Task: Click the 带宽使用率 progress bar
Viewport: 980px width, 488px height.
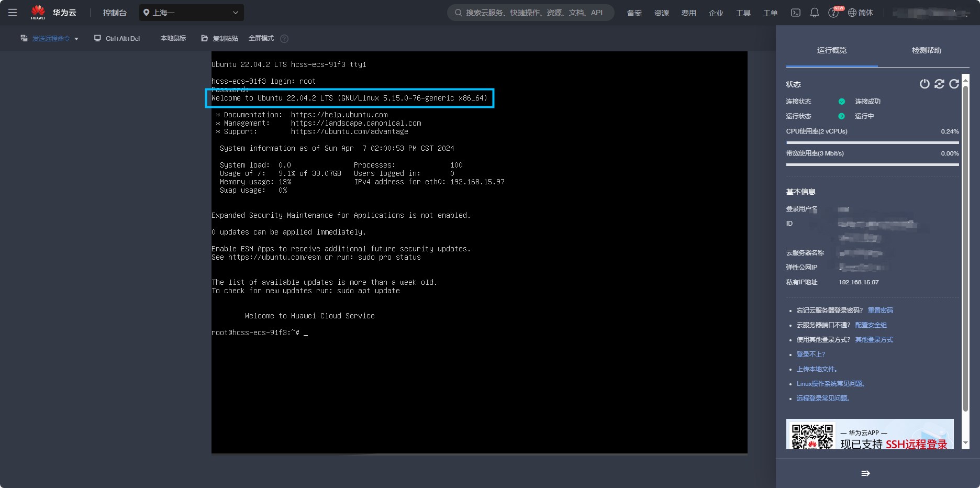Action: coord(872,164)
